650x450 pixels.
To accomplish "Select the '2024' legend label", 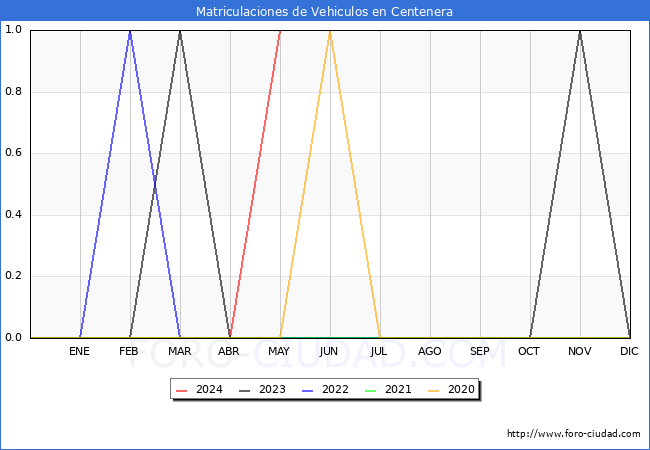I will tap(209, 390).
